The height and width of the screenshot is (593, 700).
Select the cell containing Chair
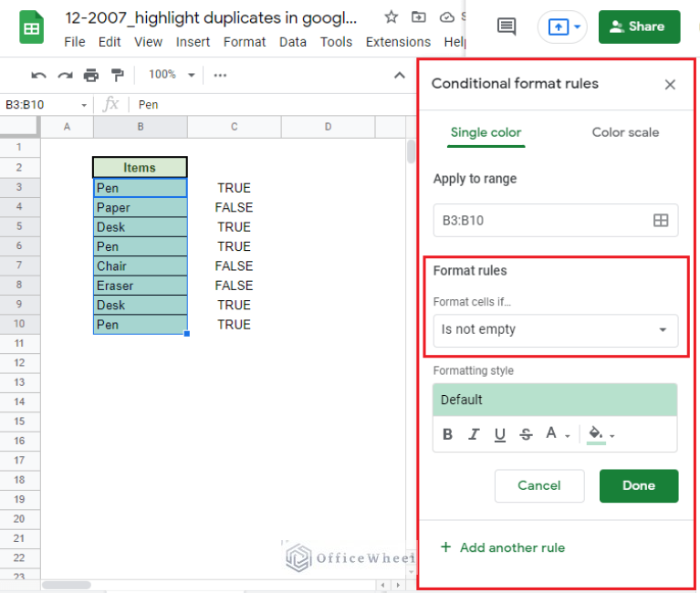[141, 265]
